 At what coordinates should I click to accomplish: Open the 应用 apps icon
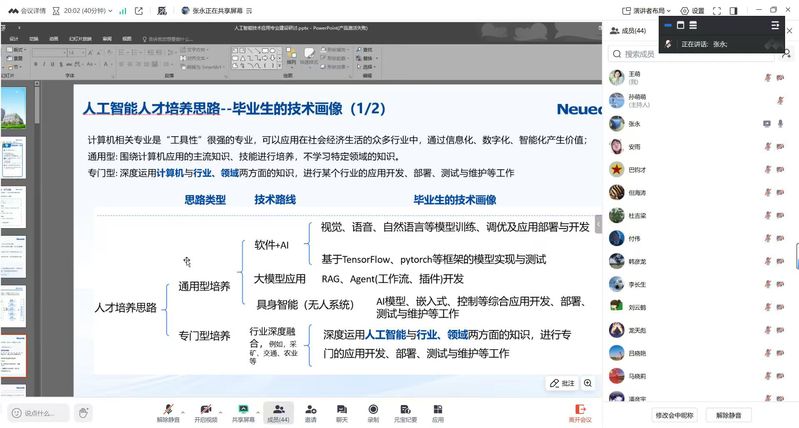[x=438, y=411]
